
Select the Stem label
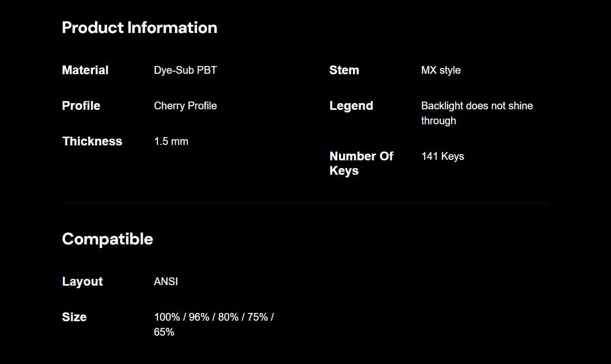(x=344, y=70)
